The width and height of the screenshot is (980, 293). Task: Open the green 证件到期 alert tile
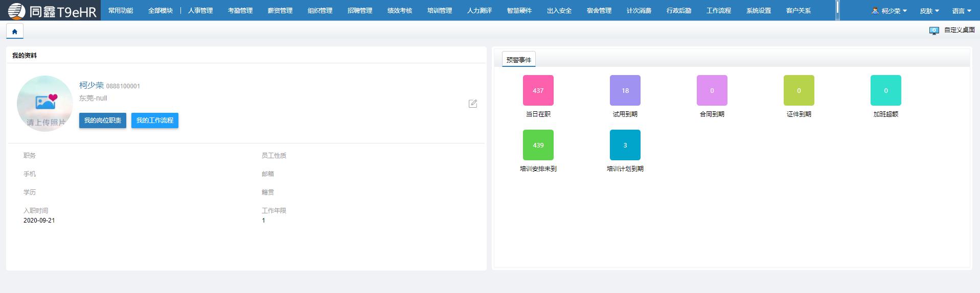point(799,90)
